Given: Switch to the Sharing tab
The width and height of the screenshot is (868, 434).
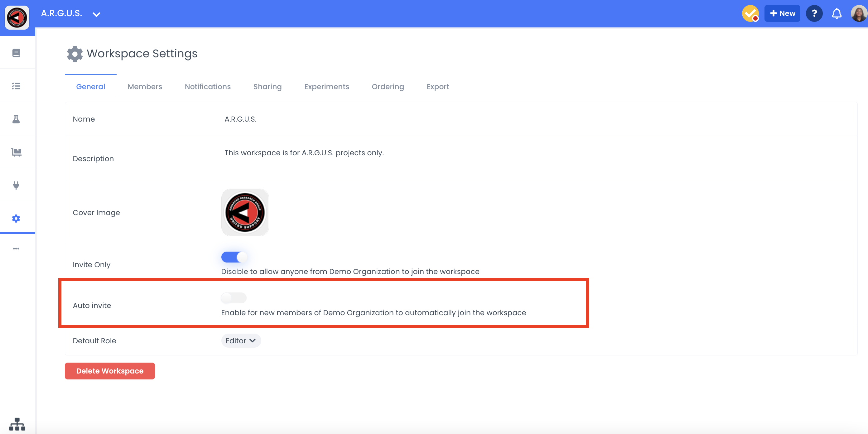Looking at the screenshot, I should pyautogui.click(x=267, y=87).
